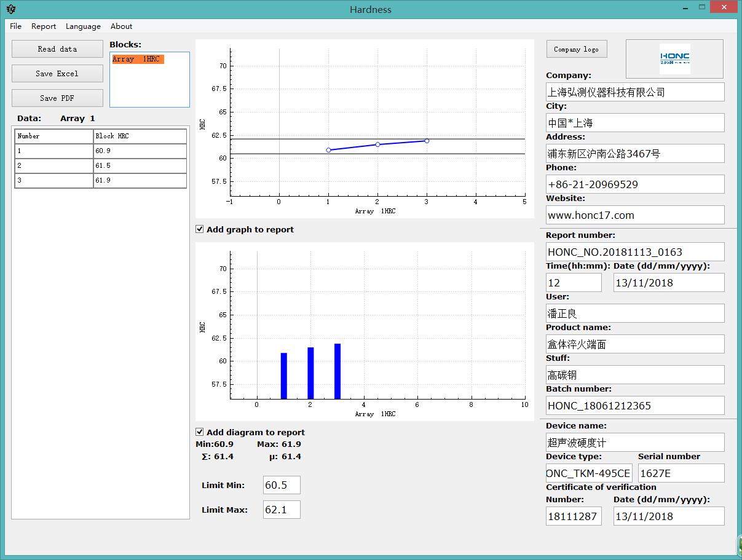This screenshot has height=560, width=742.
Task: Select Array 1HRC in Blocks list
Action: [138, 59]
